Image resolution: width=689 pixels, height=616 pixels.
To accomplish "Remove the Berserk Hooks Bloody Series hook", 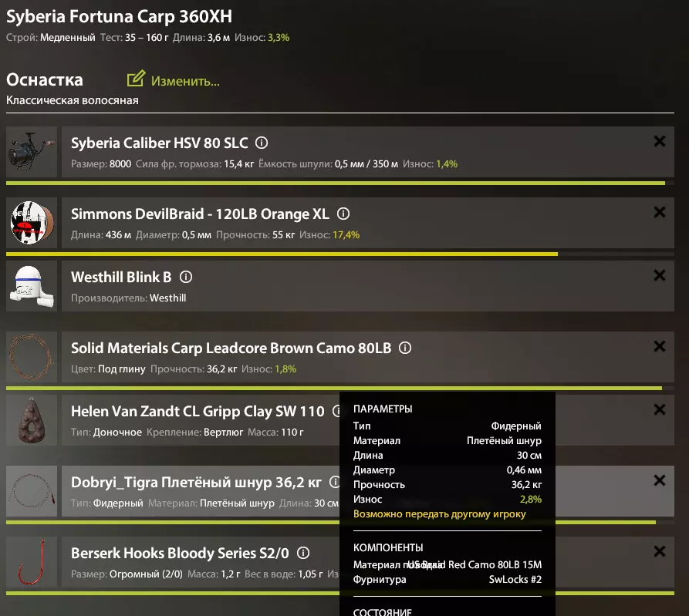I will [x=659, y=551].
